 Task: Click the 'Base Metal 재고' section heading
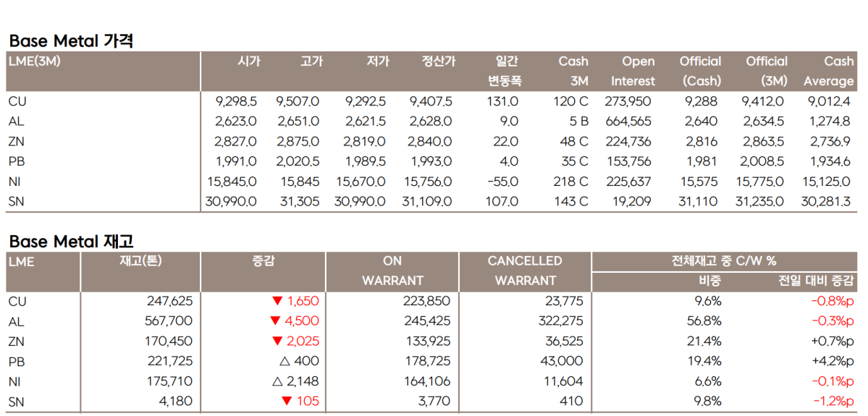coord(71,241)
